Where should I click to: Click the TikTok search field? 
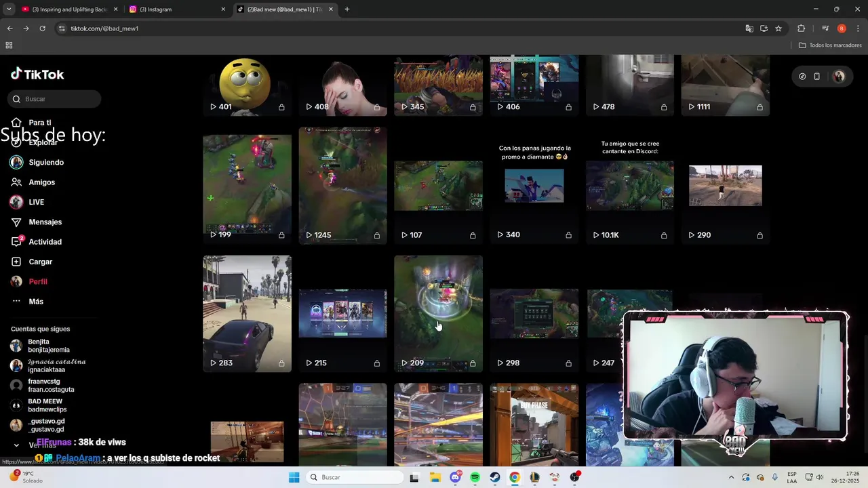[x=55, y=99]
